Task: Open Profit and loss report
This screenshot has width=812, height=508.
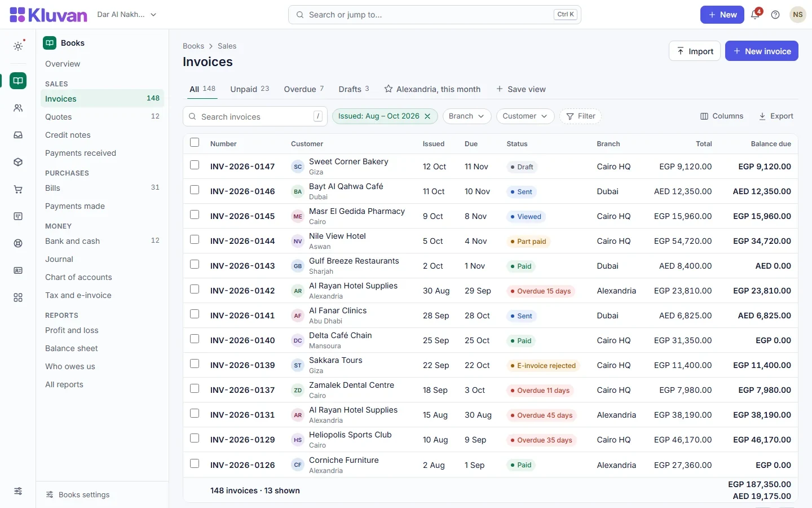Action: pos(103,330)
